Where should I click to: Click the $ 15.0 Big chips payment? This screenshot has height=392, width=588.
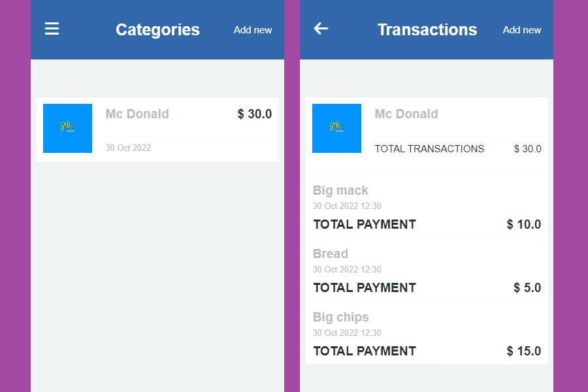coord(524,351)
